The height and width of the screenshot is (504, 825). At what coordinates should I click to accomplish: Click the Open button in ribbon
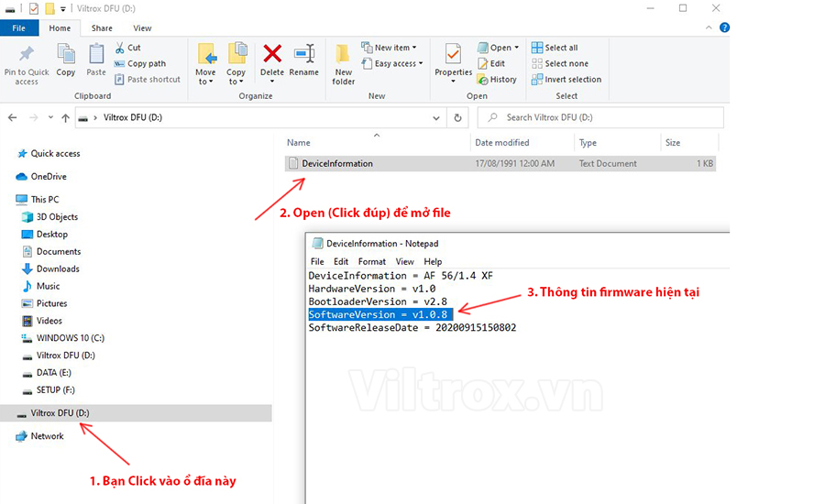pyautogui.click(x=498, y=48)
